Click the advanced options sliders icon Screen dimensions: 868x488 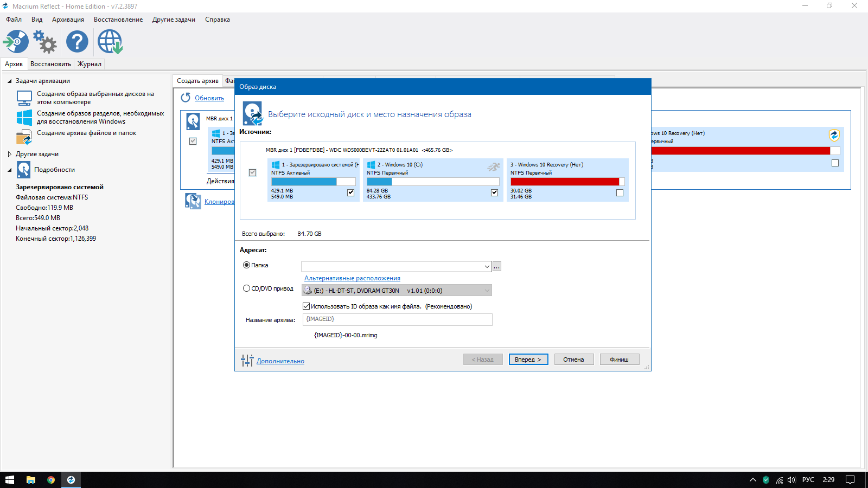[247, 361]
